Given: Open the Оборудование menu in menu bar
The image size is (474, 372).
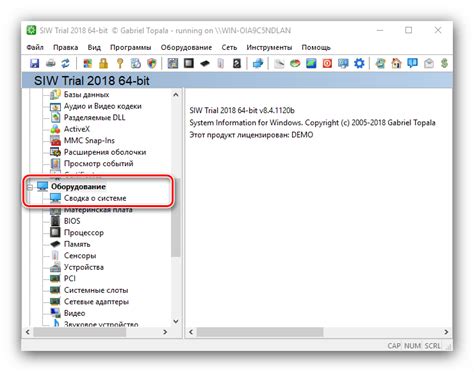Looking at the screenshot, I should point(186,47).
